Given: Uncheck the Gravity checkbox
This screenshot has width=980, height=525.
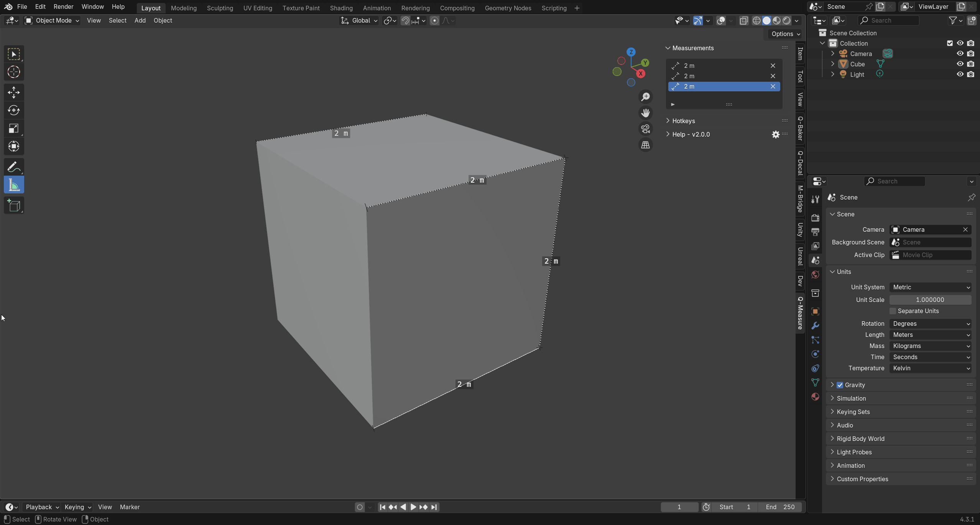Looking at the screenshot, I should 840,385.
